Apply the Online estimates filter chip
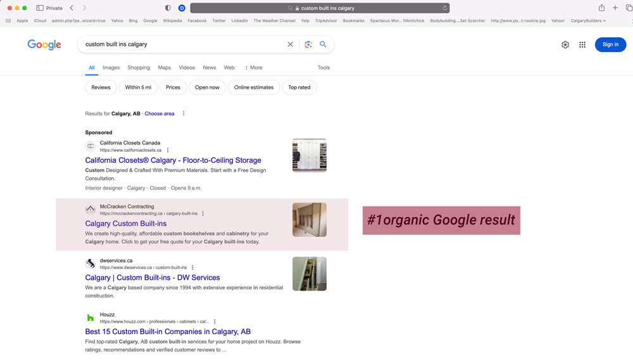Screen dimensions: 633x364 click(x=254, y=87)
